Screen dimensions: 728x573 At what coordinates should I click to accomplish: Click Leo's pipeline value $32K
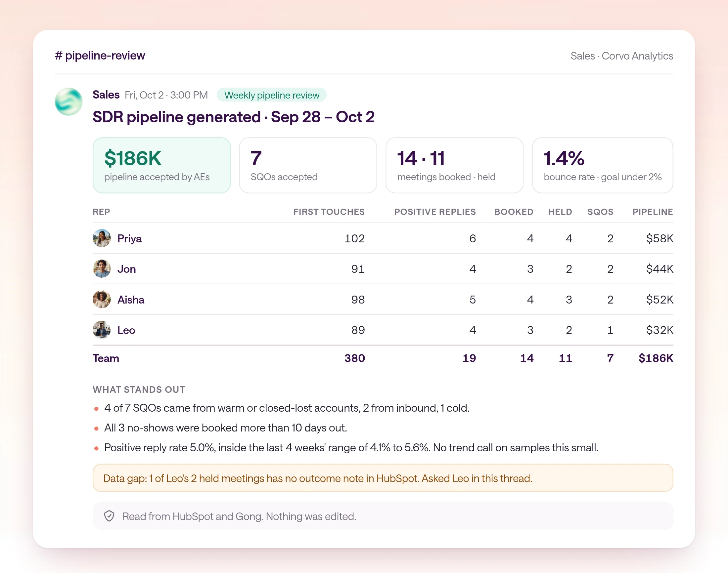[660, 330]
